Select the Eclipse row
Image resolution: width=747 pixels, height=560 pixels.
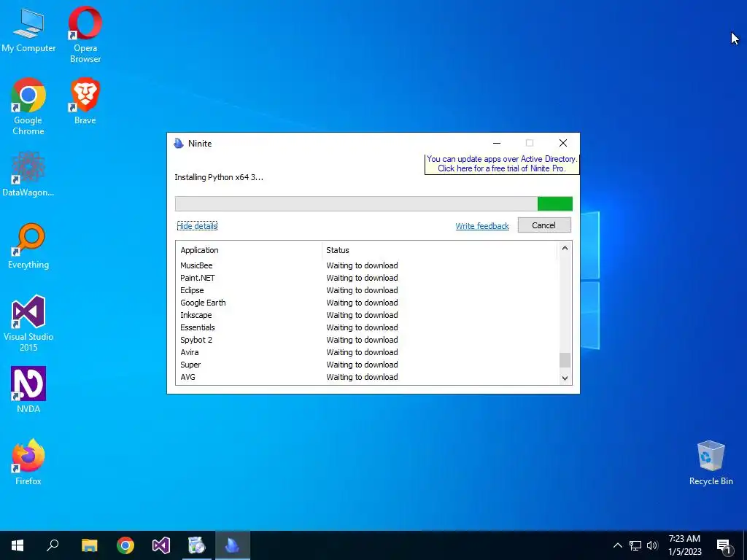click(x=367, y=290)
